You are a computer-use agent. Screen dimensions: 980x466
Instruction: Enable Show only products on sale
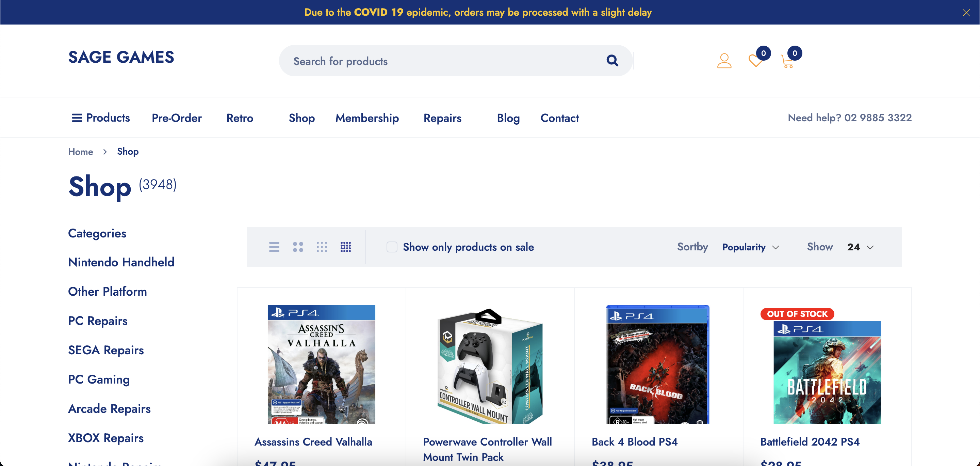pos(392,247)
